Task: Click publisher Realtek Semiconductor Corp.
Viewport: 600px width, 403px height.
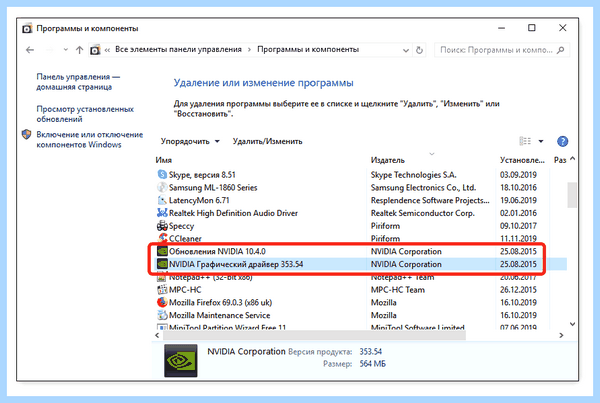Action: tap(423, 213)
